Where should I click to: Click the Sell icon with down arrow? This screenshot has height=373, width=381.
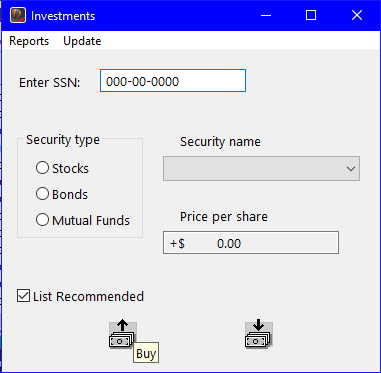[259, 334]
